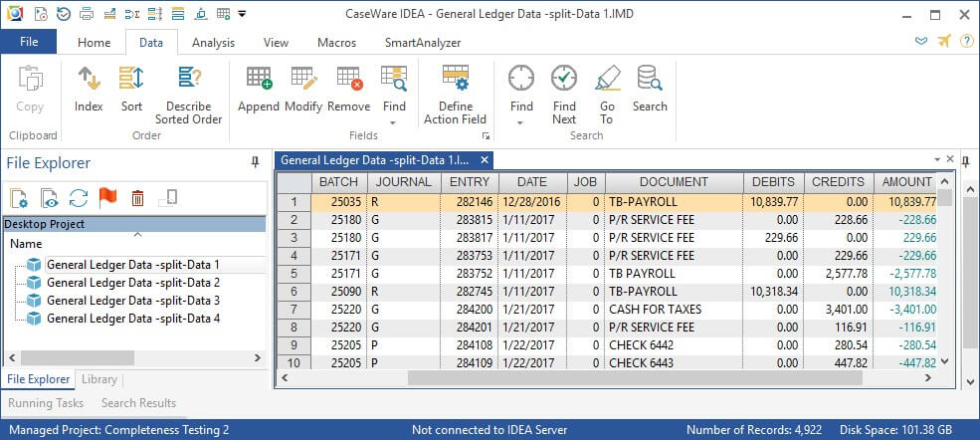Switch to the SmartAnalyzer ribbon tab
This screenshot has width=980, height=440.
[423, 43]
